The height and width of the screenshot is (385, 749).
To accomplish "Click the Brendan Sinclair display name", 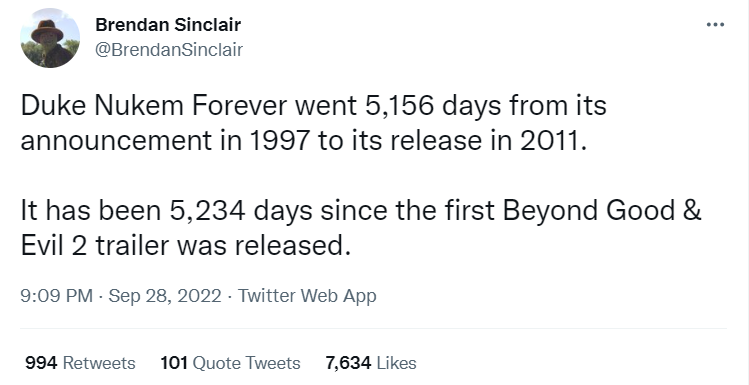I will pyautogui.click(x=168, y=25).
